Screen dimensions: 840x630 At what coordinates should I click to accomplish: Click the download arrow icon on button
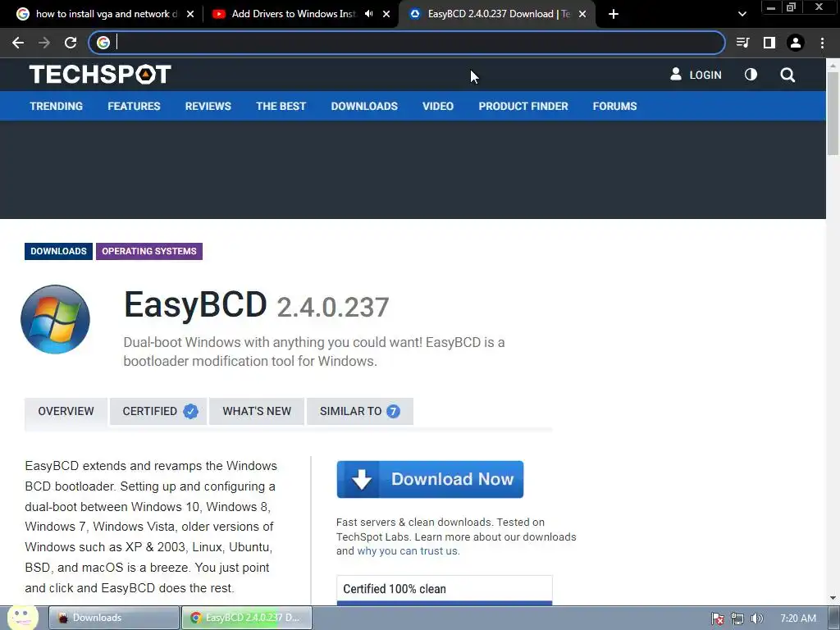pyautogui.click(x=362, y=479)
